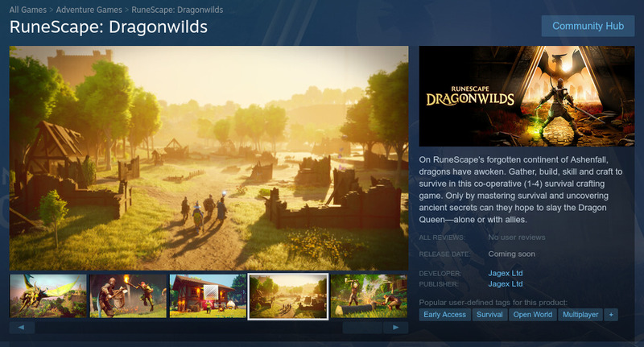The image size is (644, 347).
Task: Select the highlighted village path thumbnail
Action: point(288,296)
